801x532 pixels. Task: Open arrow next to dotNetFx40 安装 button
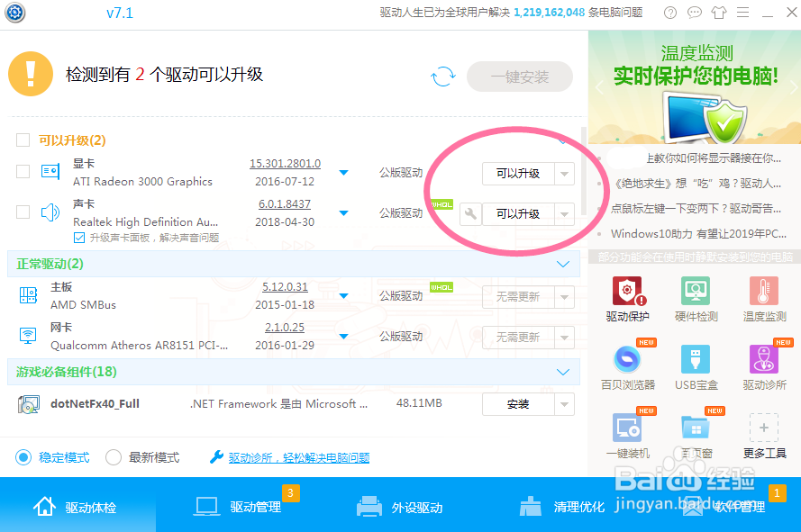pos(564,404)
